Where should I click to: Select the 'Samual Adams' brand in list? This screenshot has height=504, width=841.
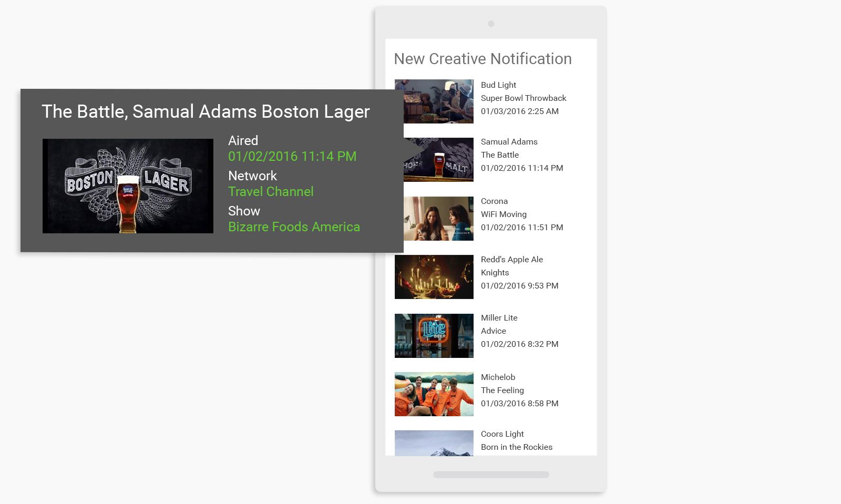pos(509,141)
